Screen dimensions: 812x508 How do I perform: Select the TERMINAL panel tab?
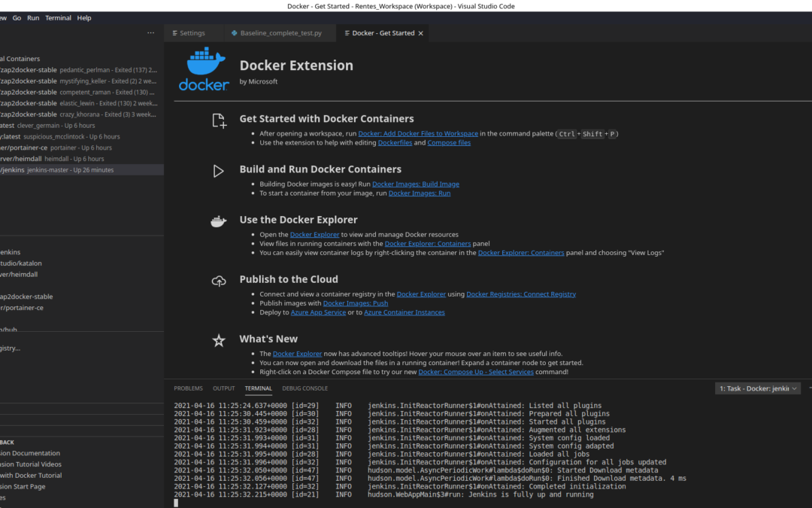[258, 388]
